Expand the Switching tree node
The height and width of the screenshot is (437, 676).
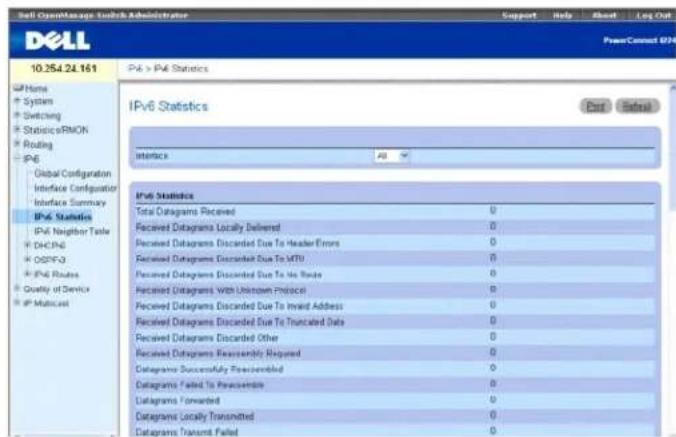pyautogui.click(x=17, y=115)
